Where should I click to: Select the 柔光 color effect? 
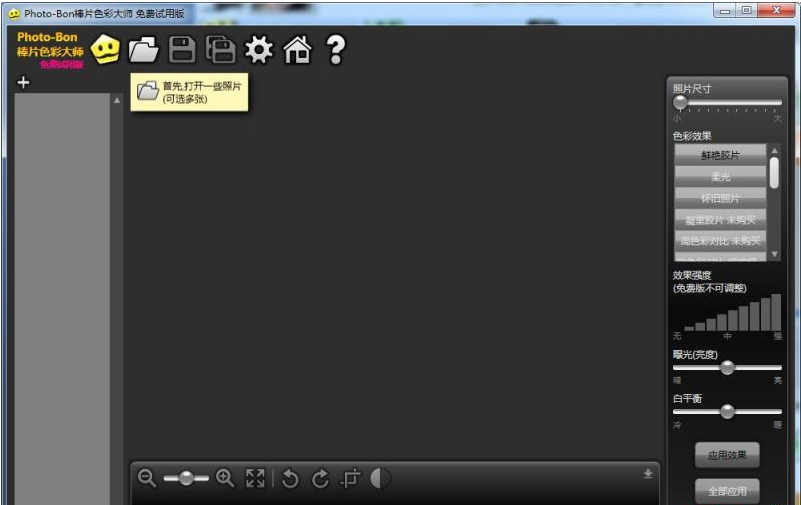720,177
